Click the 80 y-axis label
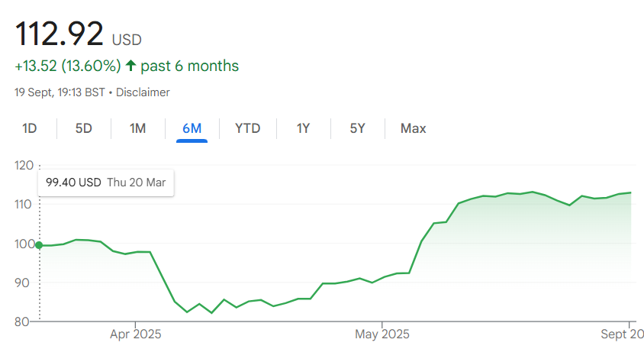 [22, 322]
